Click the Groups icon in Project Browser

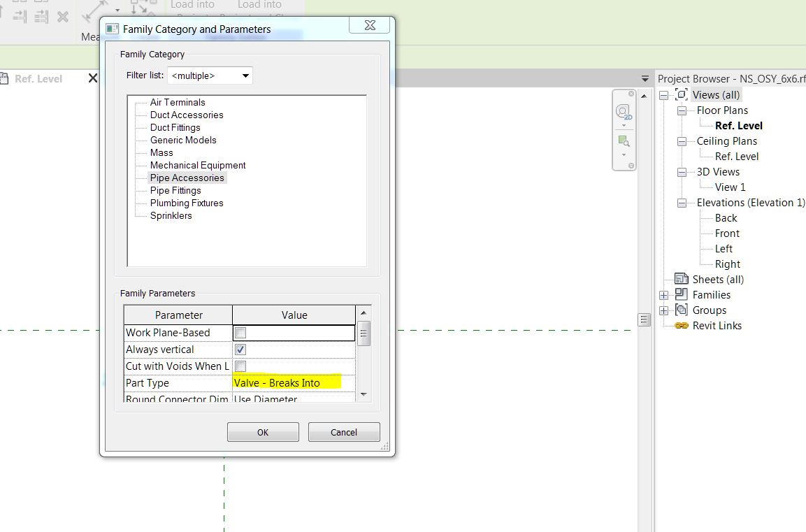pyautogui.click(x=681, y=310)
